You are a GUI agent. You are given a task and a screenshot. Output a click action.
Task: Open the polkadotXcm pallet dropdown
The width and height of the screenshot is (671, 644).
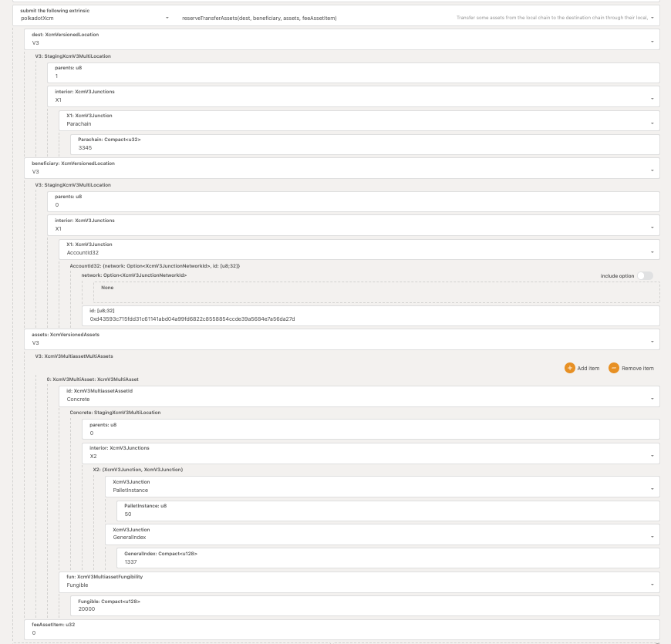pos(94,18)
